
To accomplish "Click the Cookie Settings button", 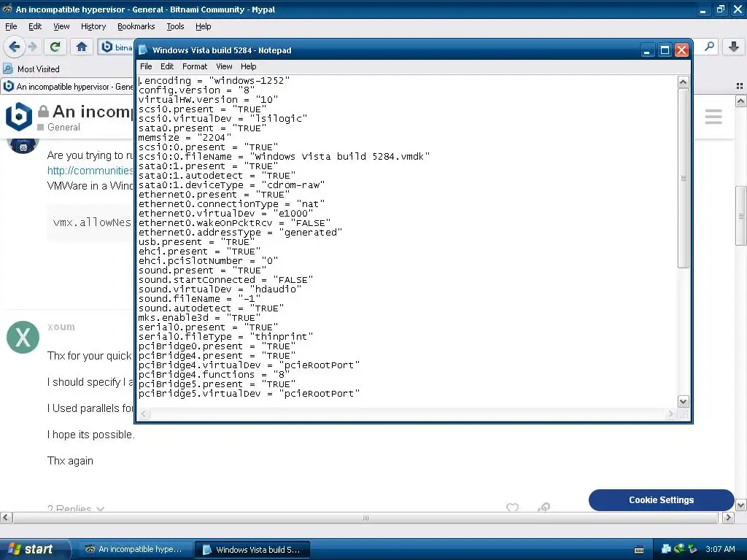I will pyautogui.click(x=661, y=500).
